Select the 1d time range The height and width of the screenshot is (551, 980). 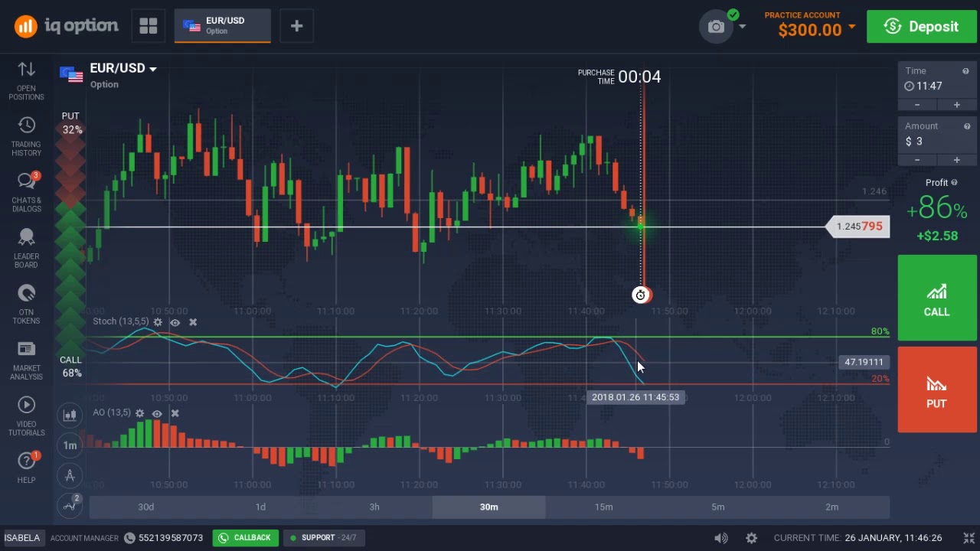(260, 507)
